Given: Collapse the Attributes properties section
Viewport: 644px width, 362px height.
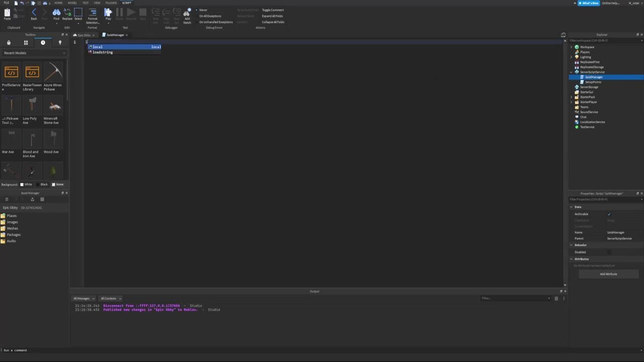Looking at the screenshot, I should point(572,259).
